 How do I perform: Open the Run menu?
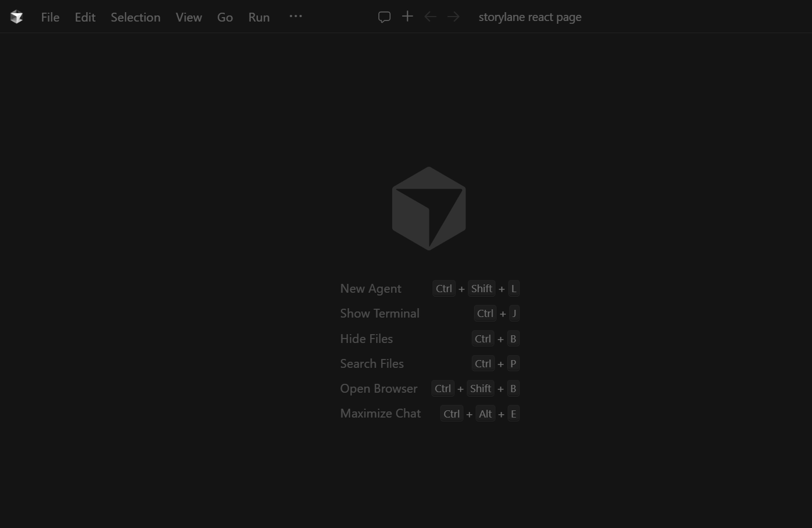259,17
